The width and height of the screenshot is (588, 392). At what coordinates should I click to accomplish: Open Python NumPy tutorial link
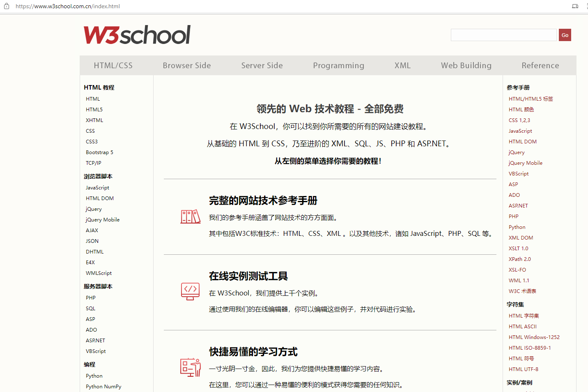103,386
